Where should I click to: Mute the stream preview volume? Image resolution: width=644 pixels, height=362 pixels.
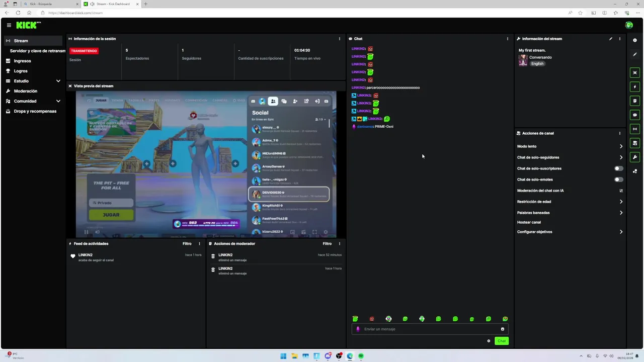pos(97,232)
